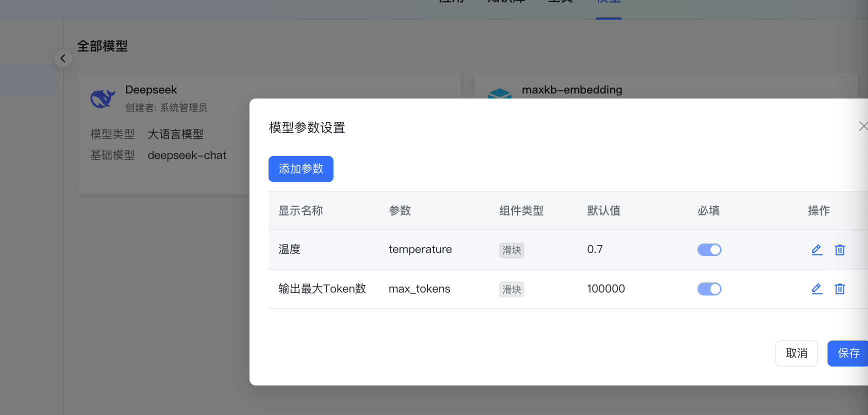Click trash icon for max_tokens row
Screen dimensions: 868x415
click(x=839, y=288)
